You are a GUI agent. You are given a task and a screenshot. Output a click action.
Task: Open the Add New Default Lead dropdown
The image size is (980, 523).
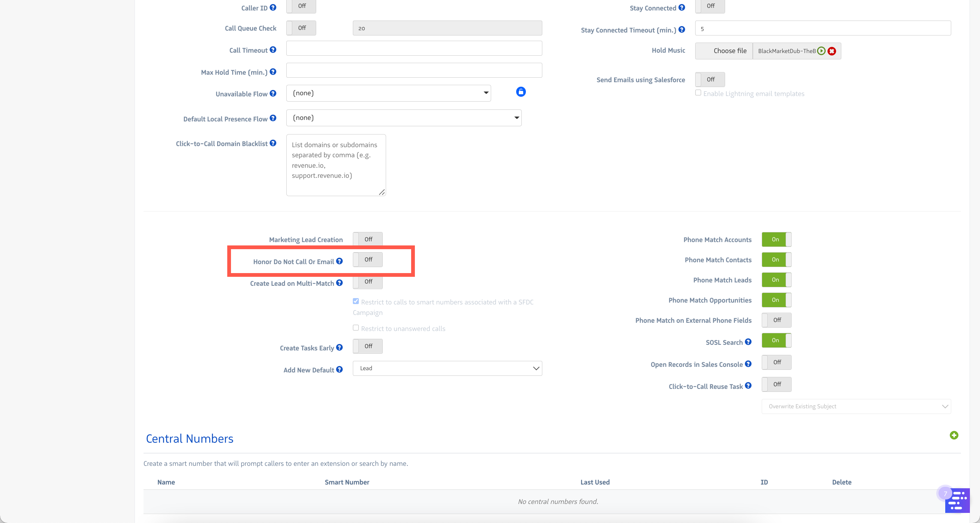[447, 368]
